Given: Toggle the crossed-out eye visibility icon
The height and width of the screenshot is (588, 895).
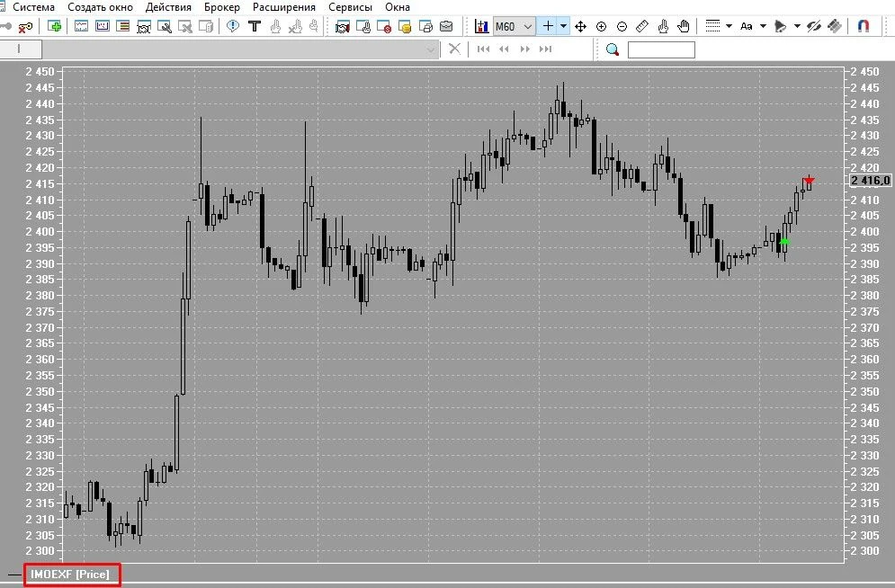Looking at the screenshot, I should click(x=814, y=26).
